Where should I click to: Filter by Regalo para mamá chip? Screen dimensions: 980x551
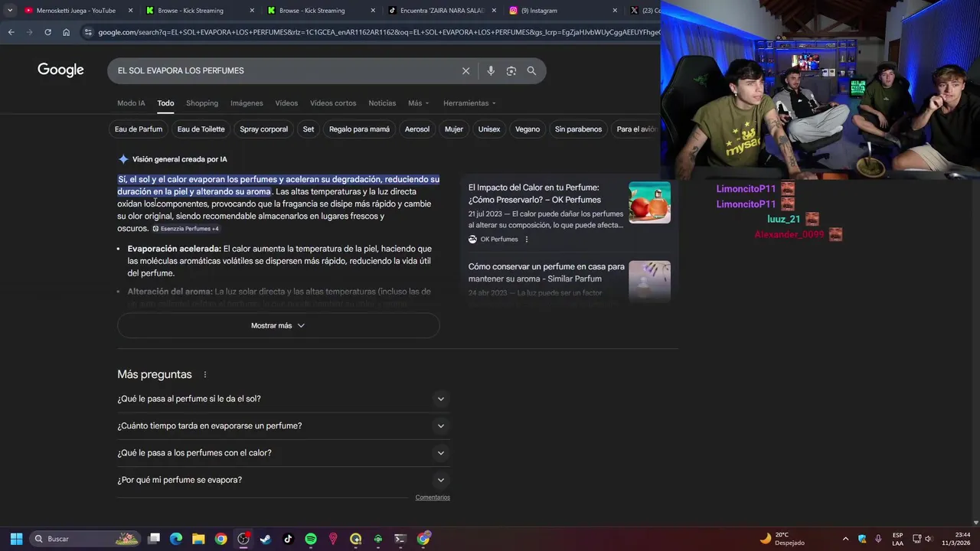359,129
